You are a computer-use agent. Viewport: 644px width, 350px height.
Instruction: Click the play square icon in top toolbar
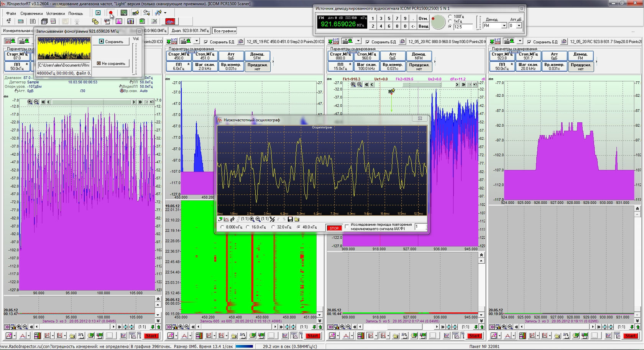(x=98, y=13)
